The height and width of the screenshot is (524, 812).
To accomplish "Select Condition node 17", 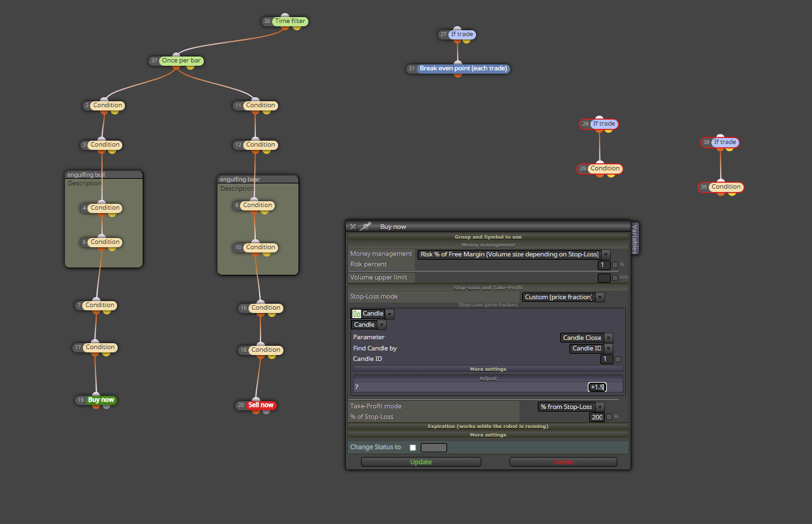I will (100, 347).
